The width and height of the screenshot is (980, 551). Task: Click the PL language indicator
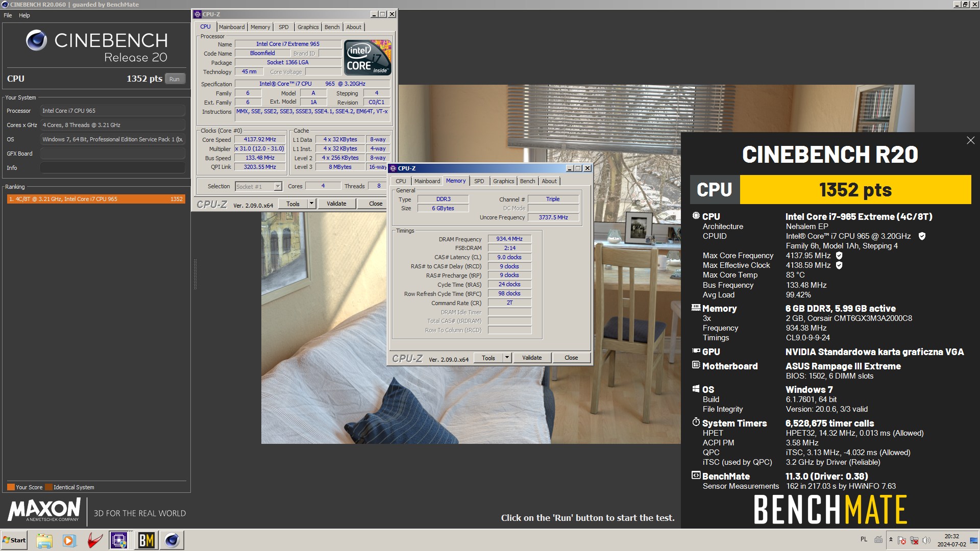click(864, 539)
